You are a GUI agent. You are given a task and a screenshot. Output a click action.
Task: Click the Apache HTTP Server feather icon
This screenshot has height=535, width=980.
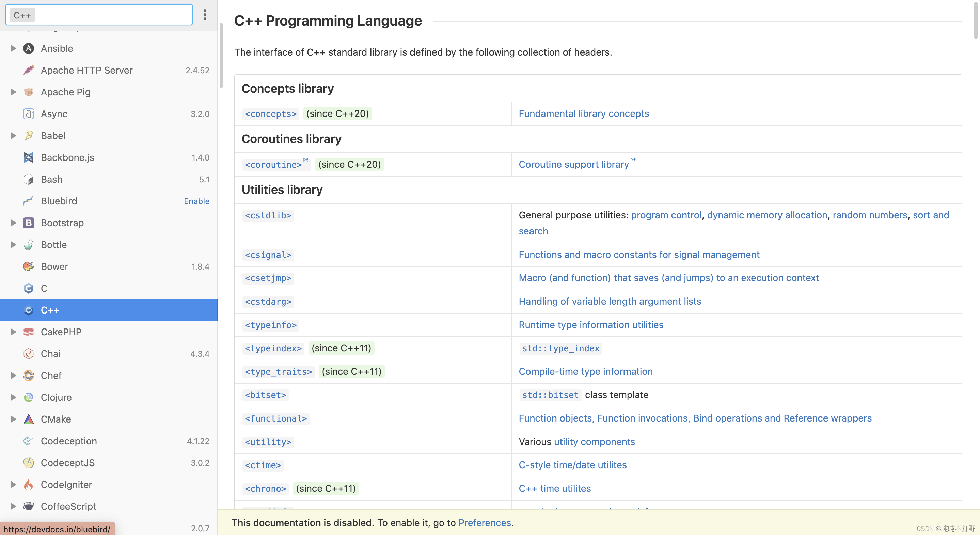(29, 70)
